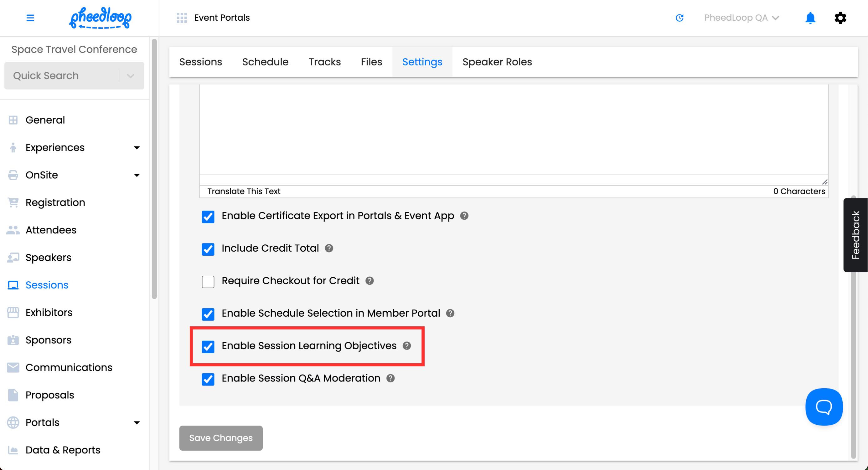The height and width of the screenshot is (470, 868).
Task: Uncheck Enable Schedule Selection in Member Portal
Action: (208, 314)
